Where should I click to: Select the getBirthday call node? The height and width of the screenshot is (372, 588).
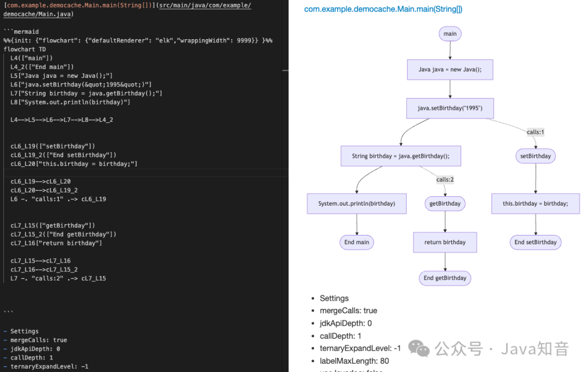445,203
